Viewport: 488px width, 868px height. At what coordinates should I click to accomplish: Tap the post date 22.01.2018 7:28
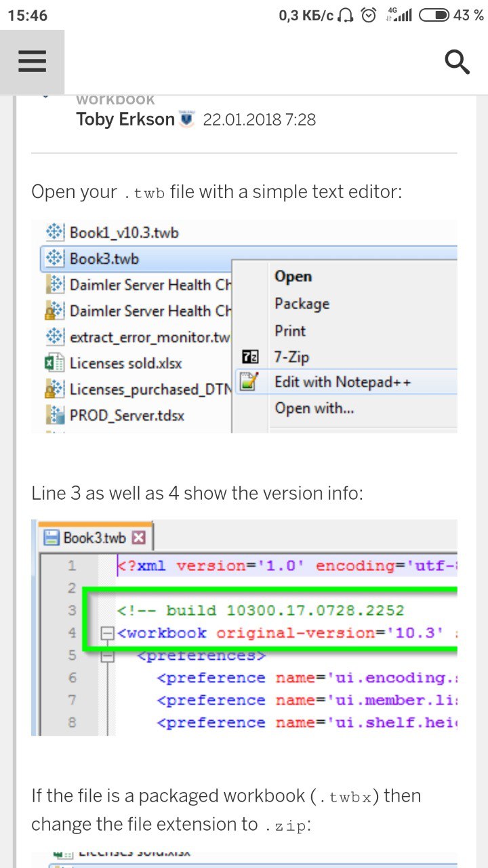[x=260, y=120]
